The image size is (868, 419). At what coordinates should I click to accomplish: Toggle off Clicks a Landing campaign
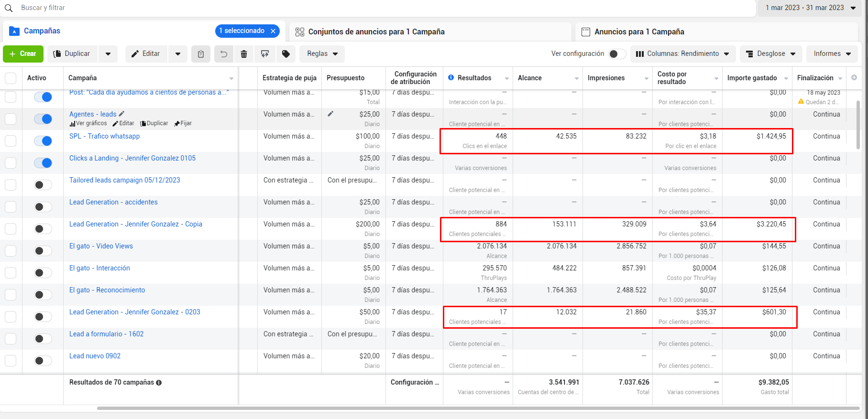pyautogui.click(x=43, y=163)
